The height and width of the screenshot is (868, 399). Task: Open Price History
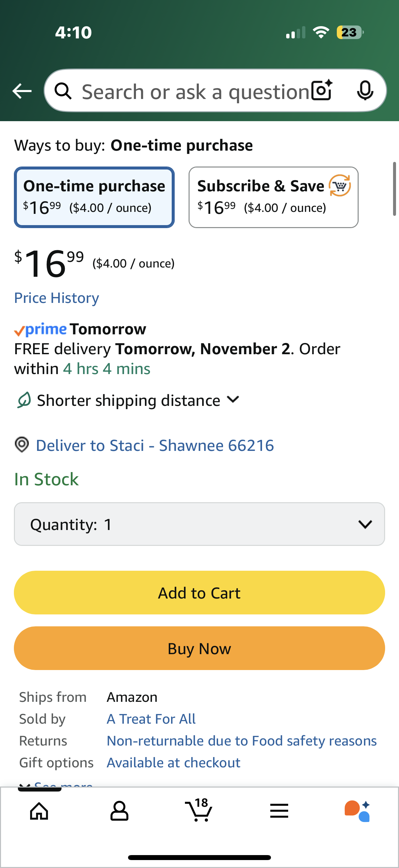[x=56, y=298]
